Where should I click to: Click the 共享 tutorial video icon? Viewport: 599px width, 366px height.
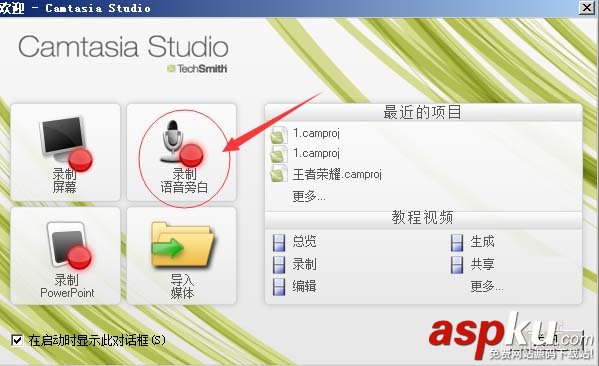coord(457,265)
